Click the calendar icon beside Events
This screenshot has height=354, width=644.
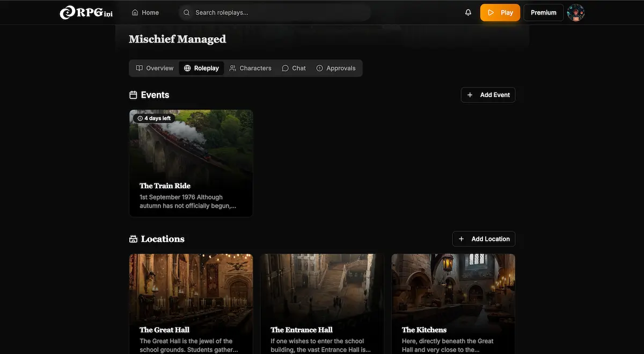pos(133,95)
